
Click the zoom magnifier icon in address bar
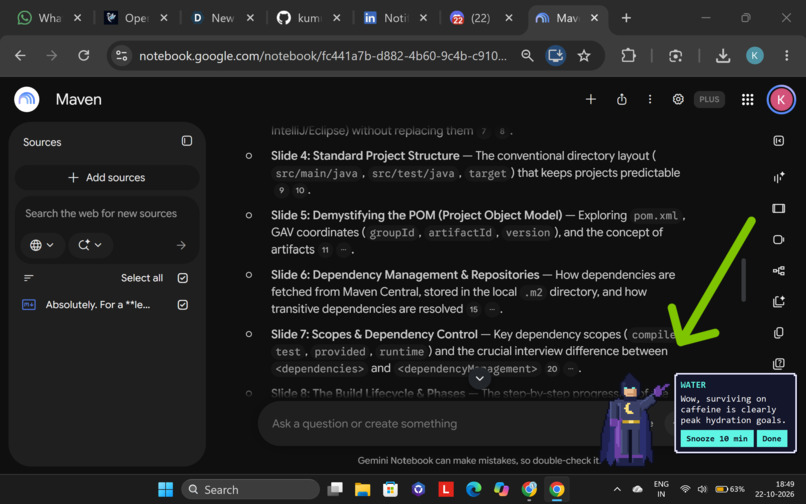527,56
